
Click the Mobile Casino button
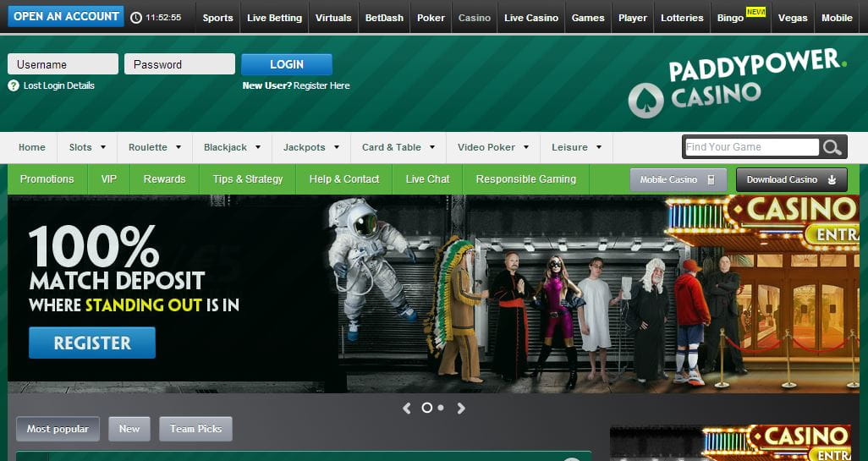pos(678,180)
